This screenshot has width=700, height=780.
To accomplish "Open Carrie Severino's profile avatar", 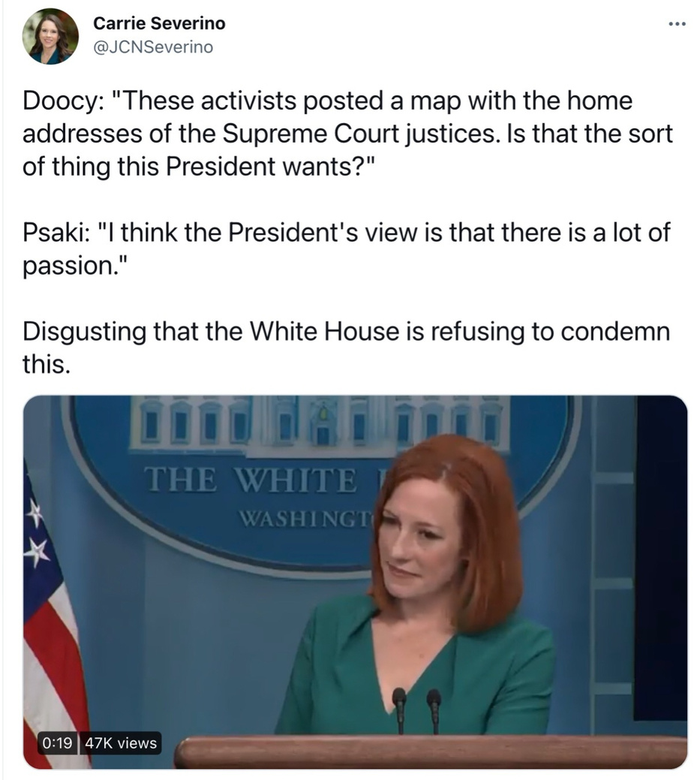I will 50,36.
